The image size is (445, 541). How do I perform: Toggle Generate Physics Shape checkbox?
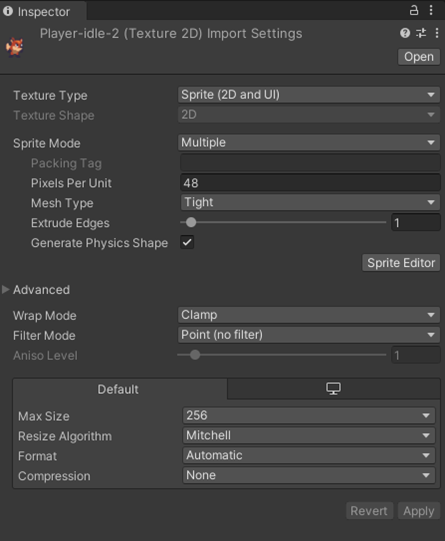click(187, 242)
